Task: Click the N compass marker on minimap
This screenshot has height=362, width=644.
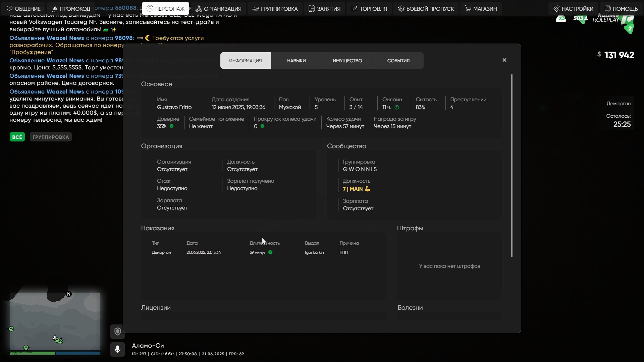Action: click(69, 294)
